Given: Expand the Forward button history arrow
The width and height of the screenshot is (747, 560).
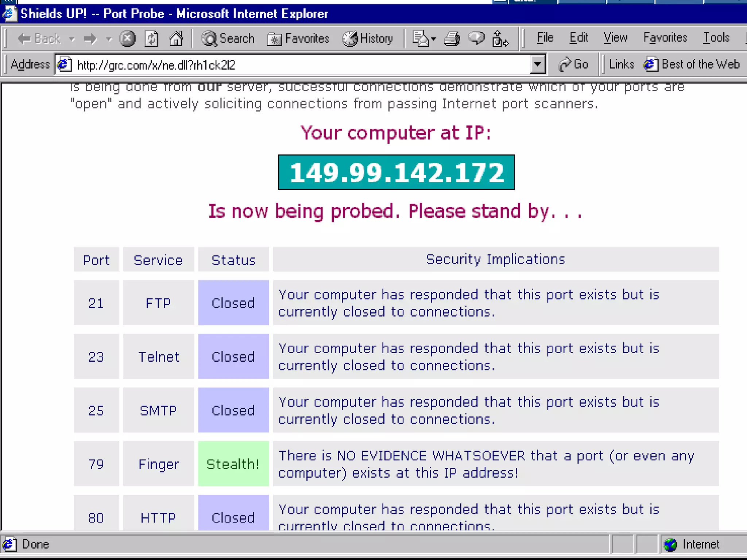Looking at the screenshot, I should pos(109,39).
